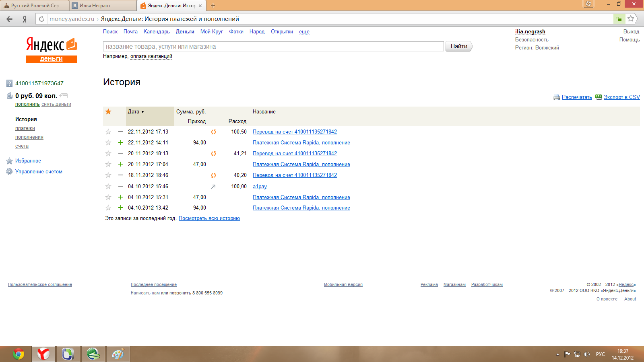Viewport: 644px width, 362px height.
Task: Toggle favorite star for 04.10.2012 15:46 row
Action: pyautogui.click(x=108, y=186)
